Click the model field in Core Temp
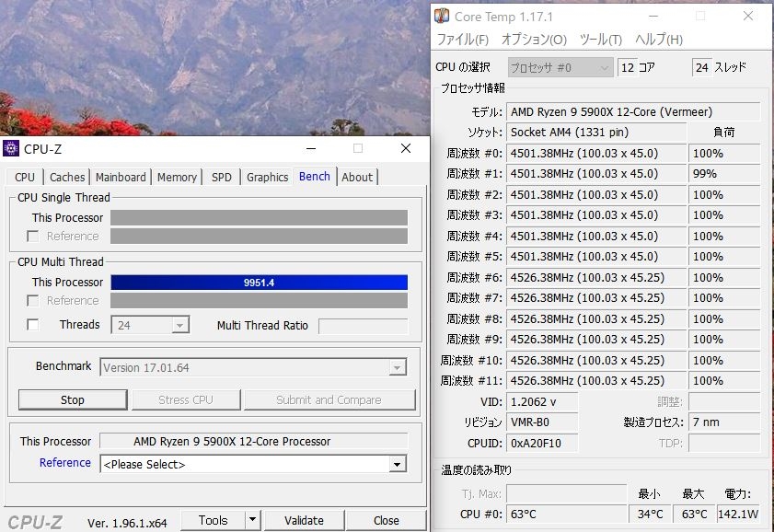 [633, 112]
